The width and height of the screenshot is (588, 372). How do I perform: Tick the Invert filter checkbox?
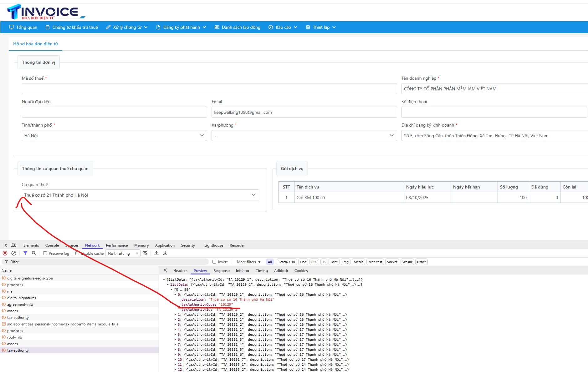pos(214,262)
